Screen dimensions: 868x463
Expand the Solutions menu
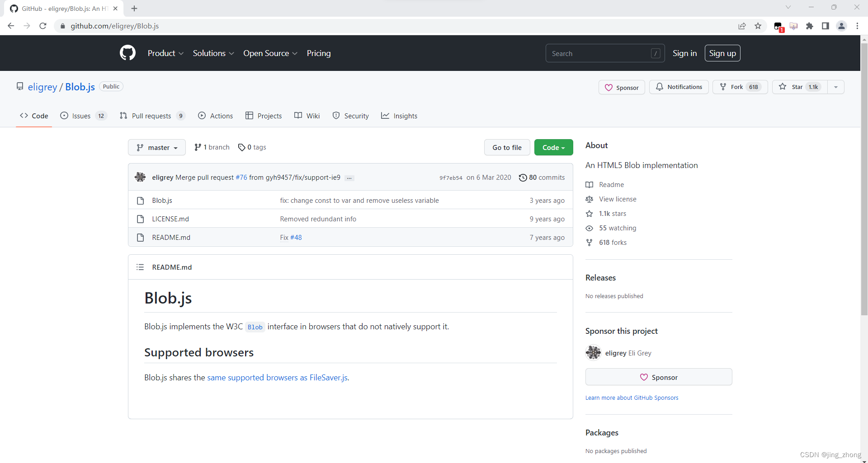click(x=213, y=53)
